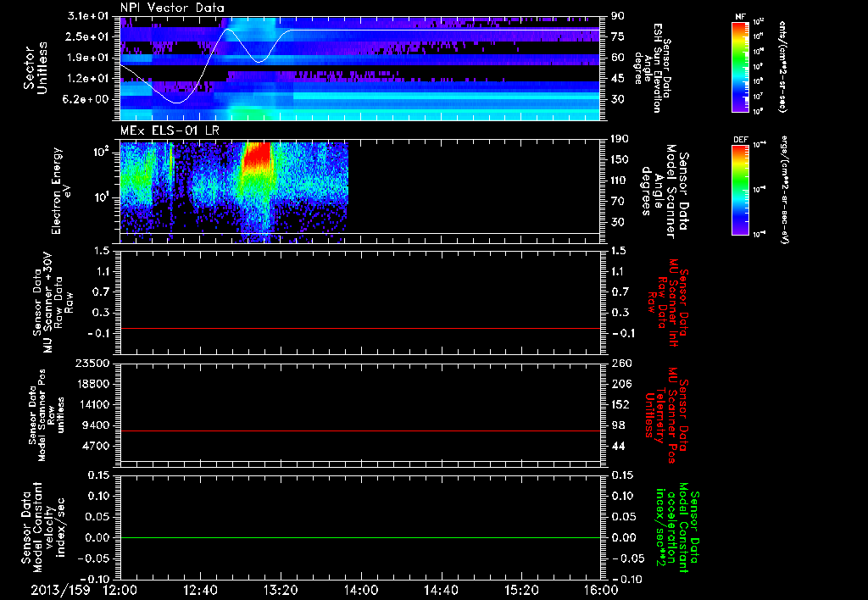Click the cnts/(cm**2-sr-sec) units label
This screenshot has width=868, height=600.
(782, 67)
